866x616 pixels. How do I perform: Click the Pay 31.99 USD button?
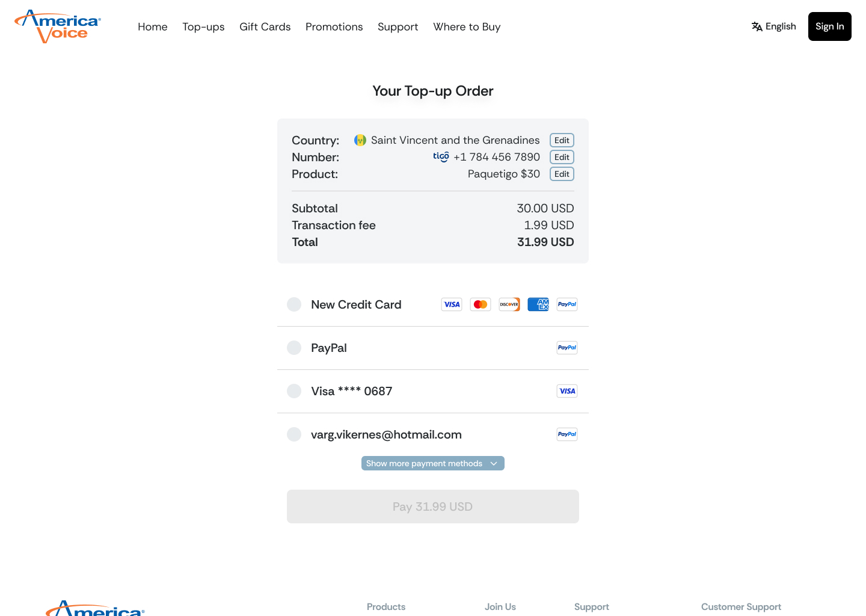click(433, 507)
